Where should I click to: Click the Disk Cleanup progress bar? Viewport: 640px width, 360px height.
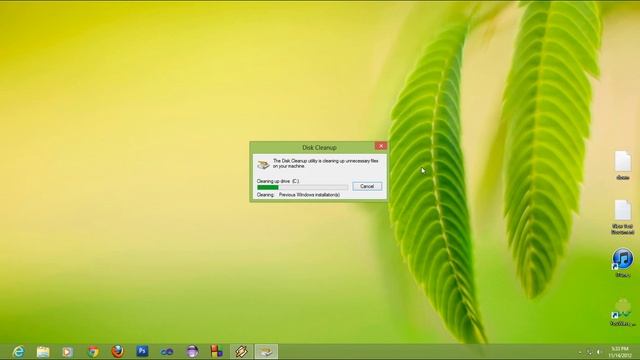click(x=302, y=187)
